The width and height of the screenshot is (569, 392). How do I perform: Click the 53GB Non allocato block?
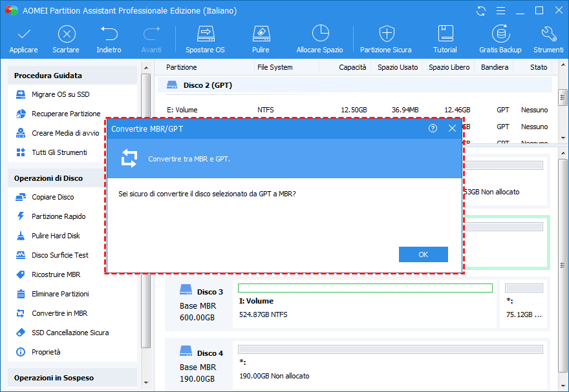point(505,181)
